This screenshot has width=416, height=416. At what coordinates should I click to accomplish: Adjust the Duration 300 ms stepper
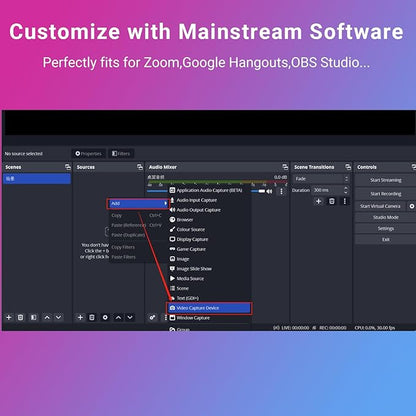coord(346,190)
